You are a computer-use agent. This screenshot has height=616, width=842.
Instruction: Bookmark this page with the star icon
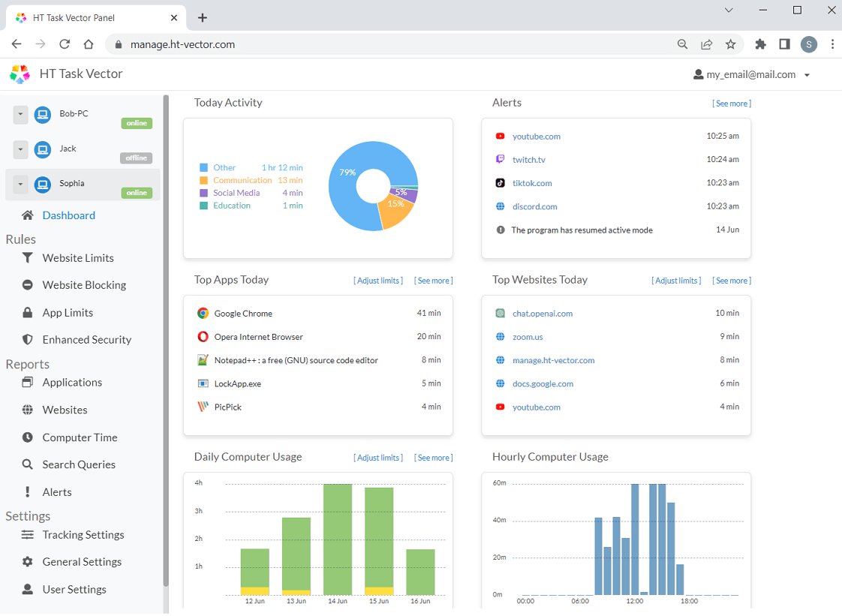pos(730,44)
